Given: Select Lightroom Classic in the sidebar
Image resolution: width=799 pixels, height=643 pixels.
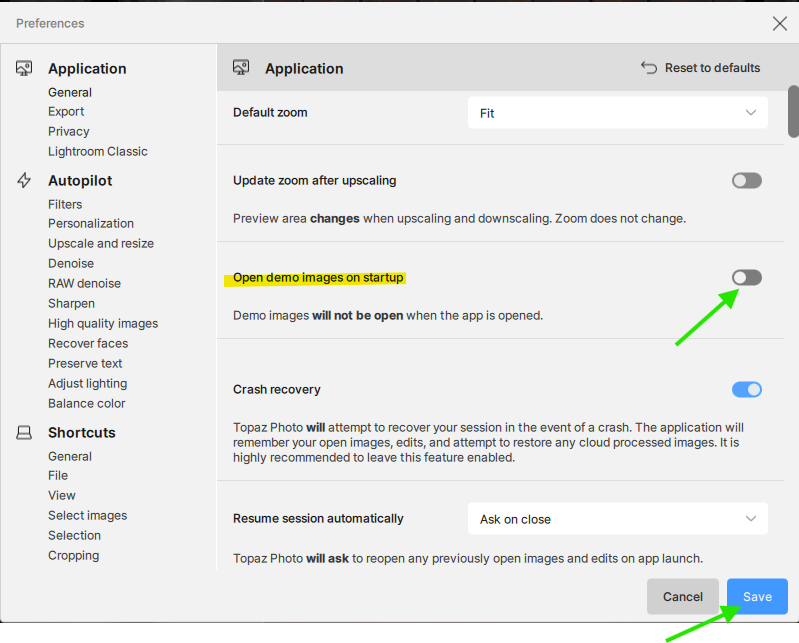Looking at the screenshot, I should point(97,151).
